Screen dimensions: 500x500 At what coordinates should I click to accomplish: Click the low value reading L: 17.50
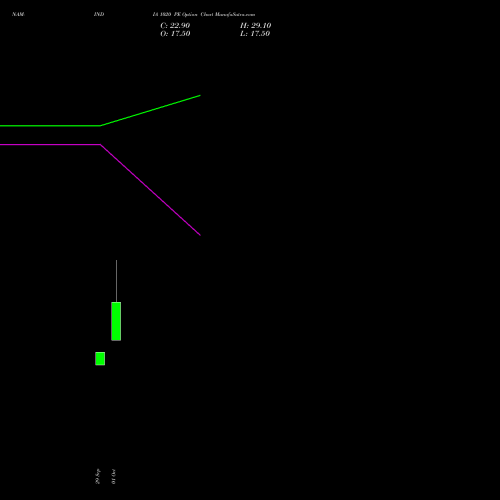point(255,34)
